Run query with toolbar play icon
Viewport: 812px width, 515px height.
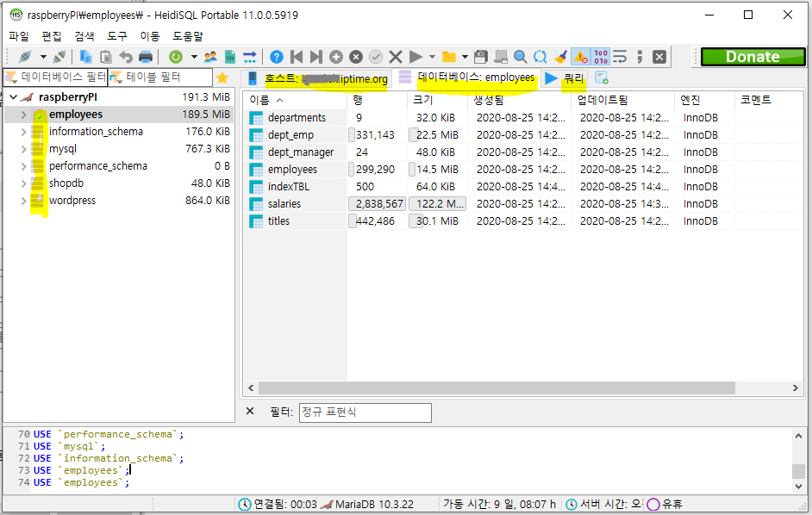415,57
